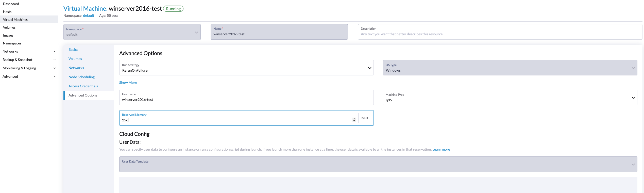Click the default namespace link
Viewport: 644px width, 193px height.
89,15
